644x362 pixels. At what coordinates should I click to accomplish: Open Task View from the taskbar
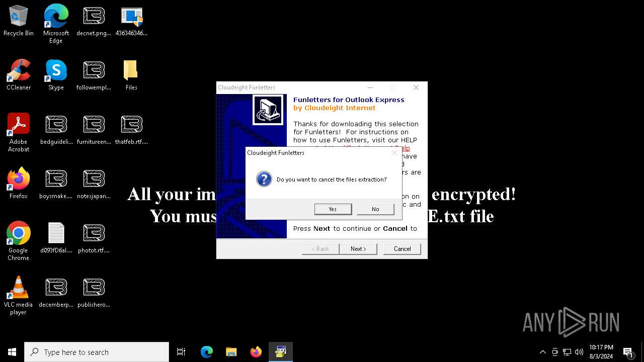181,352
